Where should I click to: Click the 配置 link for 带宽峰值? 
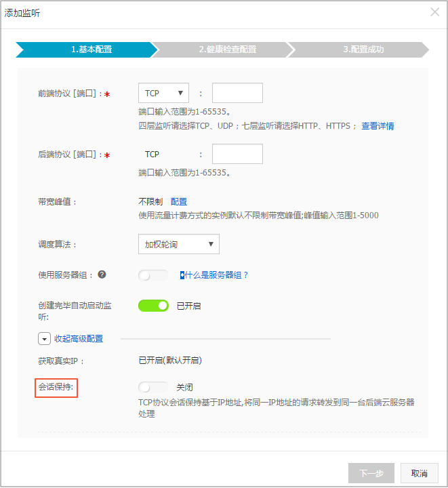tap(179, 202)
